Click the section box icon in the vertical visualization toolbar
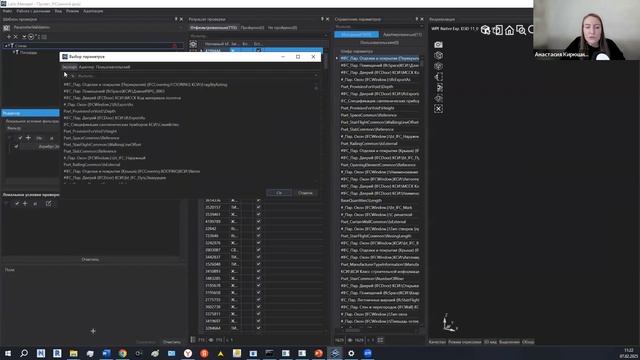Viewport: 640px width, 360px height. pos(438,77)
